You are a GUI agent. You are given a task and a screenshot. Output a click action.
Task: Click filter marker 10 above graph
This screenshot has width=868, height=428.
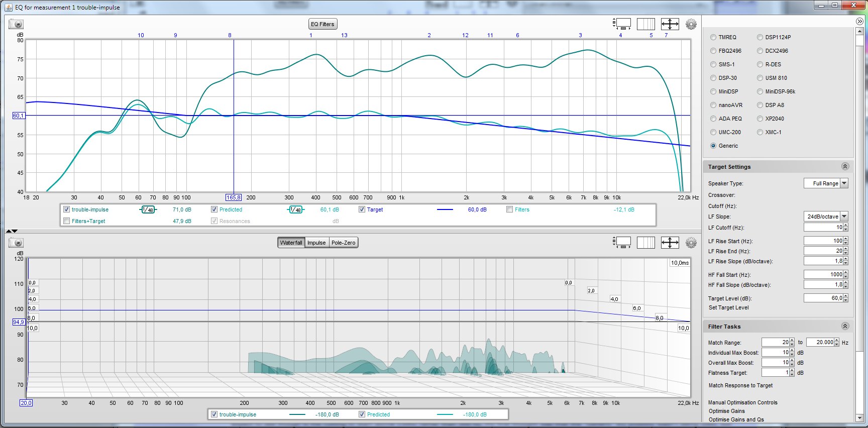[141, 35]
